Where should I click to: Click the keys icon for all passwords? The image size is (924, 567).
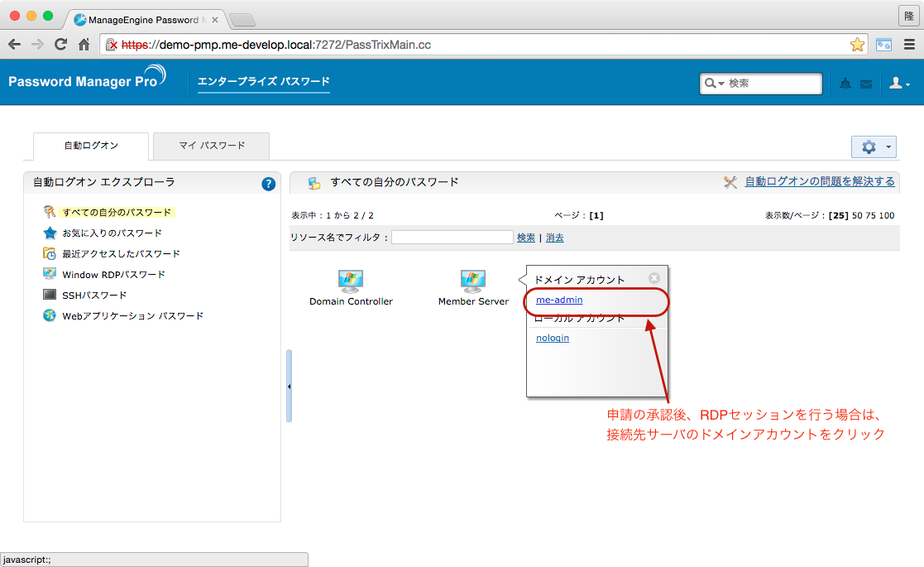(x=50, y=211)
